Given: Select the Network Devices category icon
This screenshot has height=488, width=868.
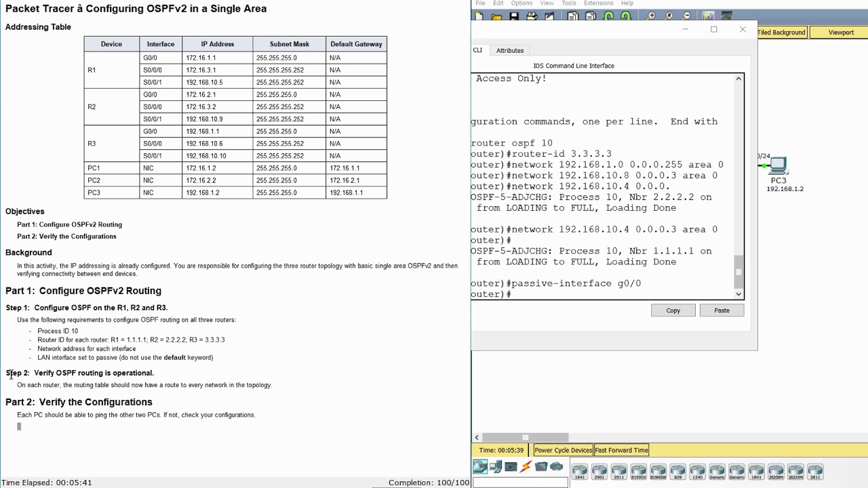Looking at the screenshot, I should click(x=480, y=466).
